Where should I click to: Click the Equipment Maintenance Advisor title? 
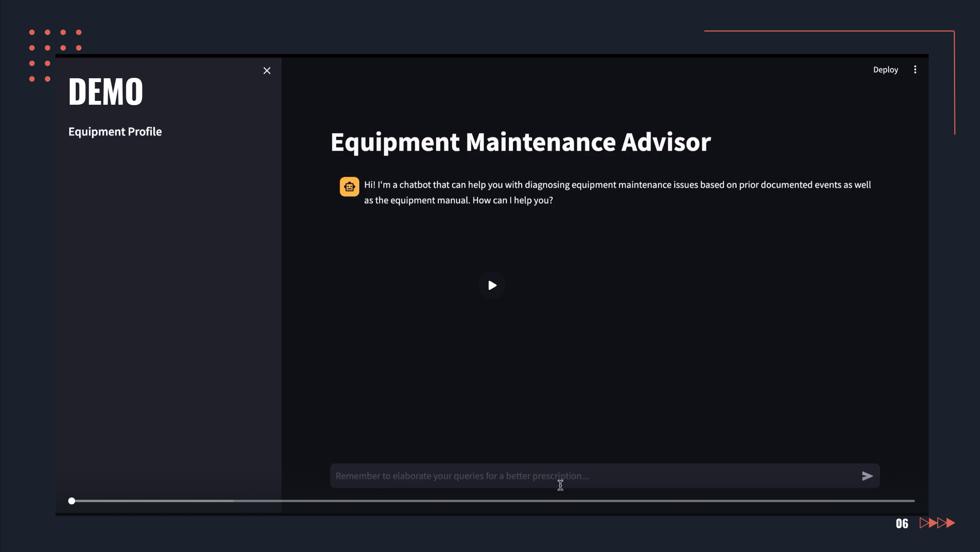[520, 142]
